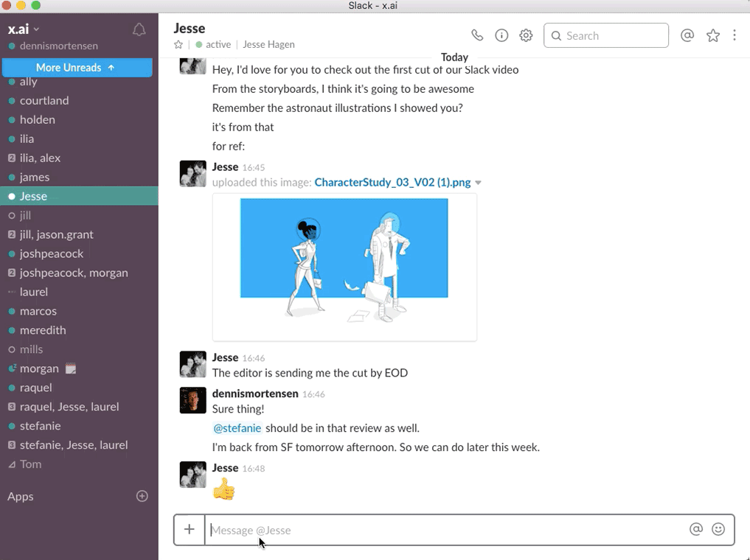Click Jesse's avatar on the 16:45 message

click(192, 173)
